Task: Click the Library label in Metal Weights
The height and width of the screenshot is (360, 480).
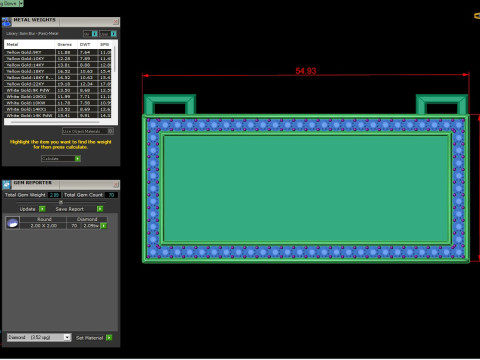Action: point(32,34)
